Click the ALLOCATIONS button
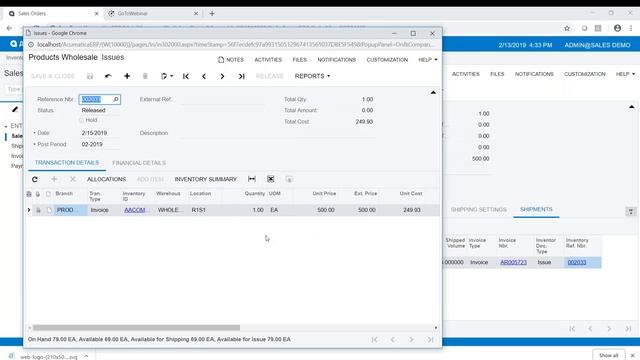This screenshot has height=360, width=640. (x=106, y=179)
